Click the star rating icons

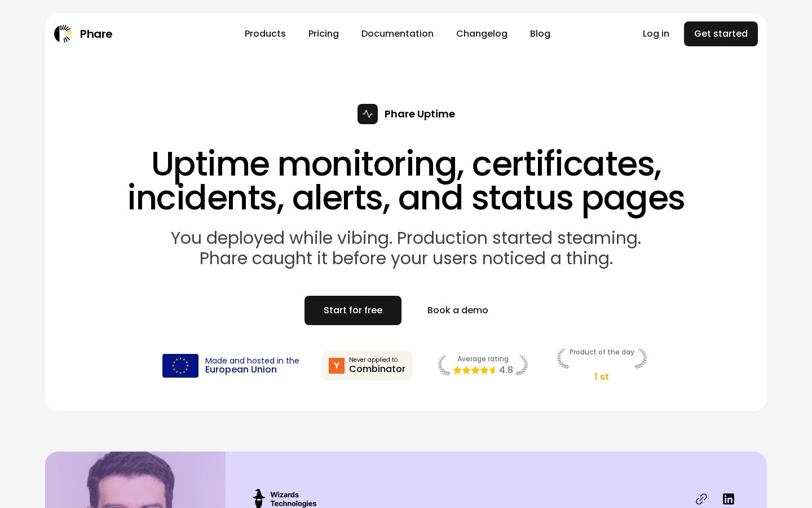[x=475, y=370]
